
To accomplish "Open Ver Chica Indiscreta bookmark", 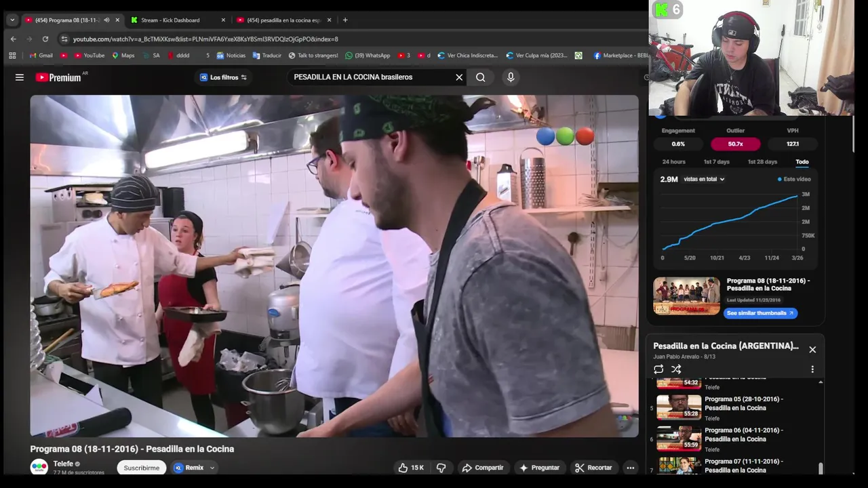I will [468, 56].
